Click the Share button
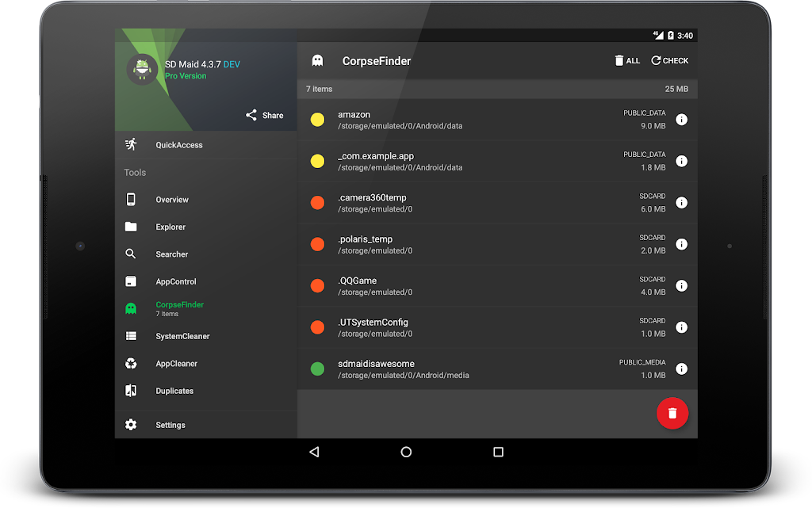 click(264, 115)
